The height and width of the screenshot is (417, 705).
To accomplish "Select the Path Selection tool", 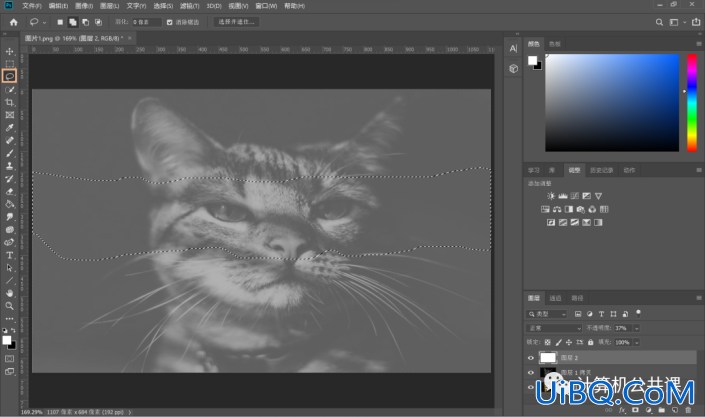I will pyautogui.click(x=9, y=268).
